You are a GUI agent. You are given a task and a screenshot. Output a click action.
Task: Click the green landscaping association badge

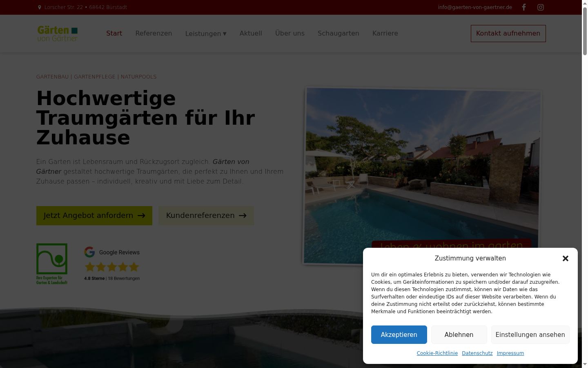52,264
